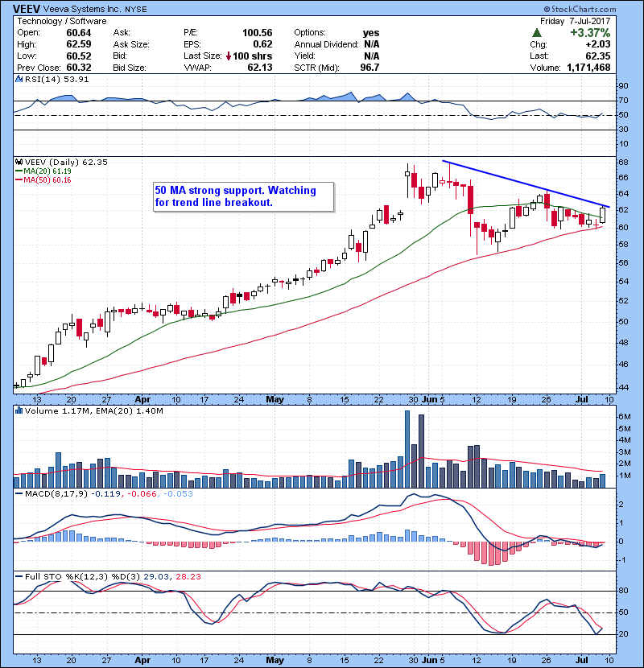This screenshot has width=644, height=668.
Task: Click the MACD(8,17,9) indicator label
Action: [56, 494]
